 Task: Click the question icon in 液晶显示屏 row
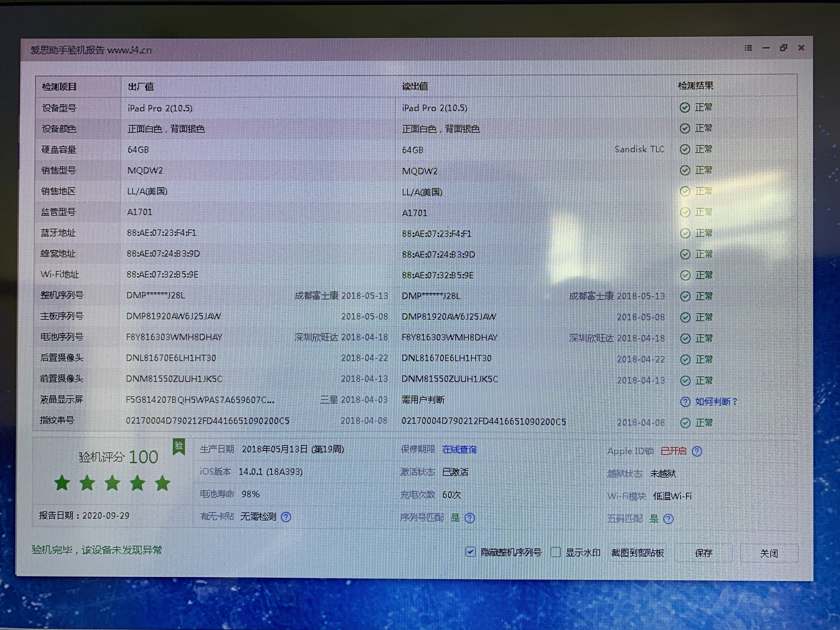(x=685, y=402)
